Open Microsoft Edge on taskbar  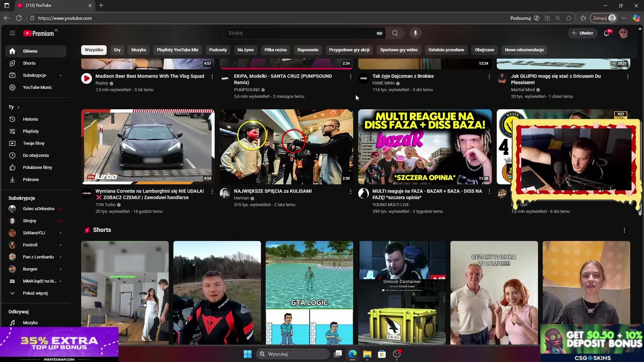coord(353,354)
